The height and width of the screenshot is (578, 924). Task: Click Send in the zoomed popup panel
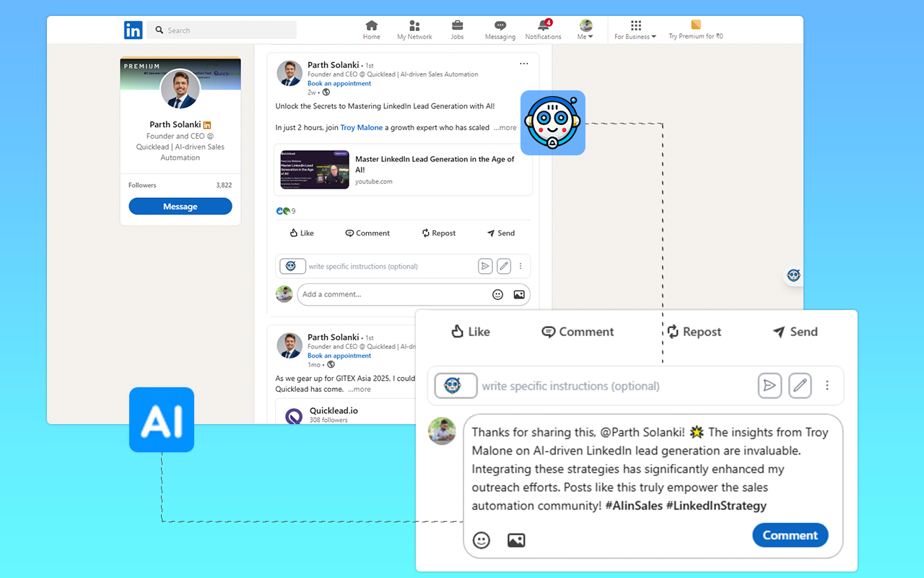[x=795, y=332]
